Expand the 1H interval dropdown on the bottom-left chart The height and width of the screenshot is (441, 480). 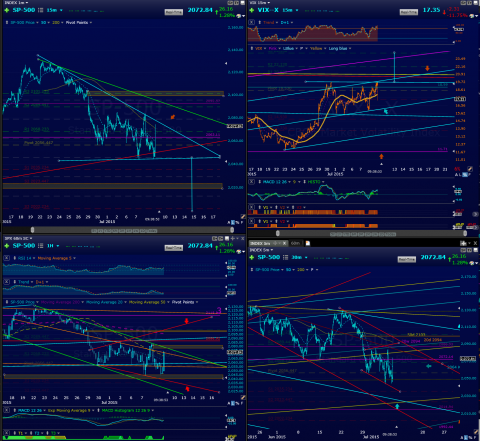(53, 246)
